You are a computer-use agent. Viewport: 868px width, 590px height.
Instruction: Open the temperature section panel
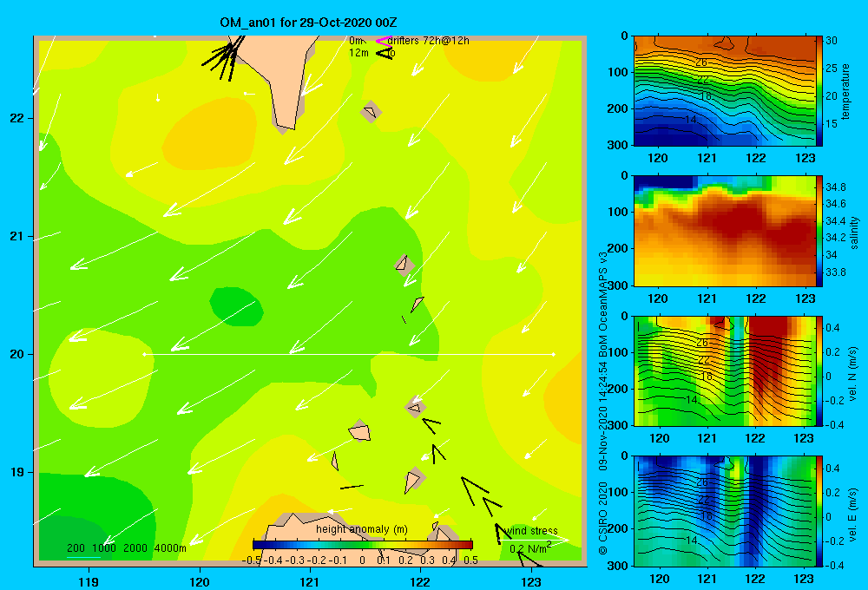(x=724, y=91)
